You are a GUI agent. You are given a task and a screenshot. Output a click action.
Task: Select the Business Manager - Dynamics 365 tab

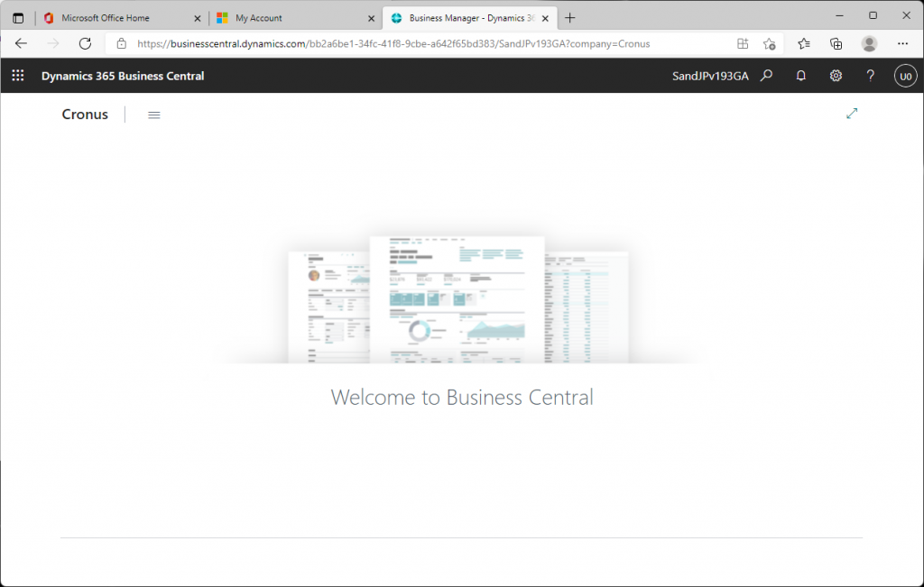469,18
